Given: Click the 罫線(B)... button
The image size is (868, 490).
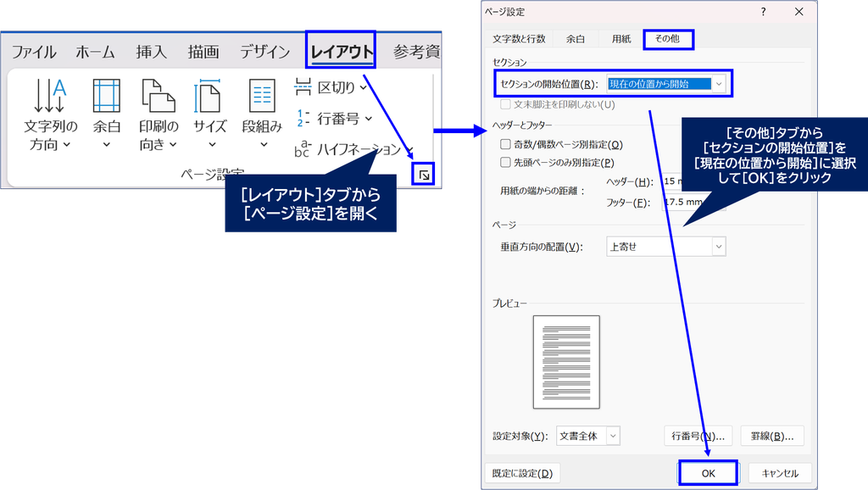Looking at the screenshot, I should pos(772,437).
